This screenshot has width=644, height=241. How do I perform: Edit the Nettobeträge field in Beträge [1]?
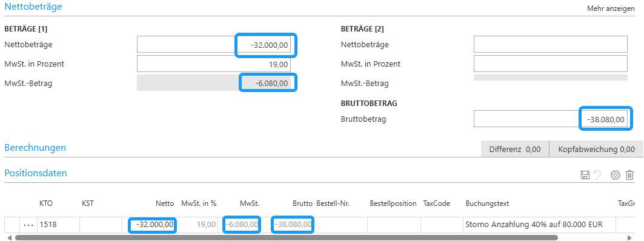pyautogui.click(x=214, y=45)
